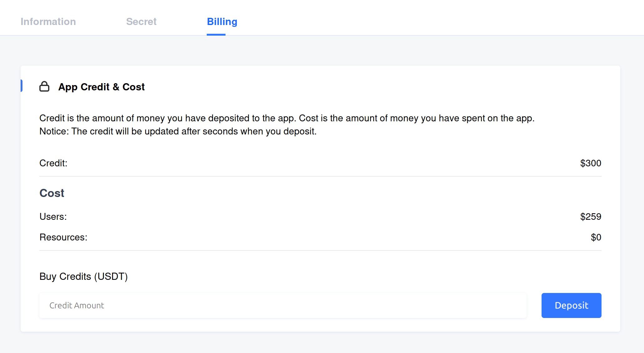Click the blue underline beneath Billing tab
Viewport: 644px width, 353px height.
[x=216, y=34]
